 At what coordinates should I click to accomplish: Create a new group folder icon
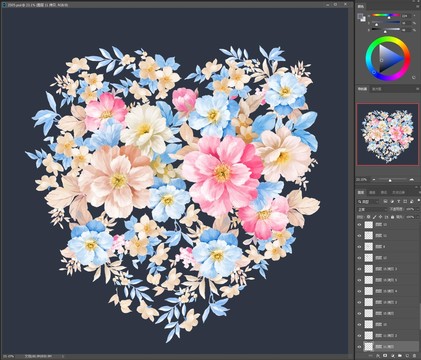click(x=400, y=356)
